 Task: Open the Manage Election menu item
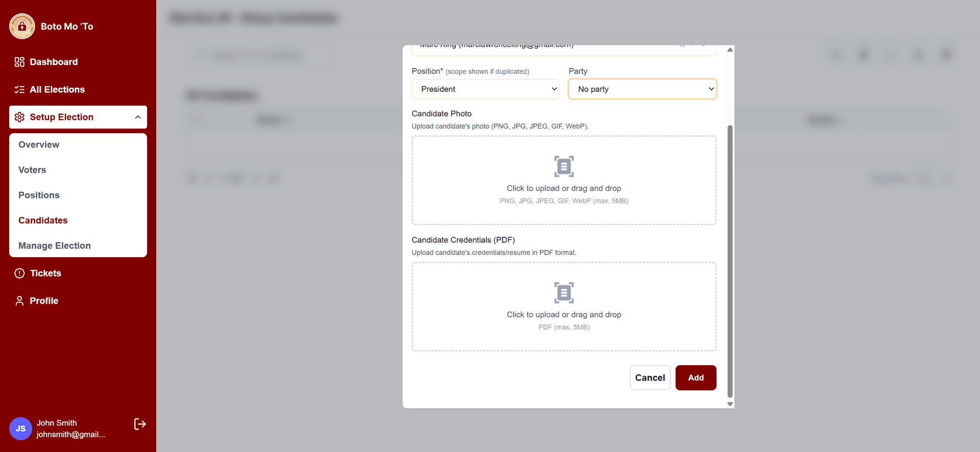55,246
